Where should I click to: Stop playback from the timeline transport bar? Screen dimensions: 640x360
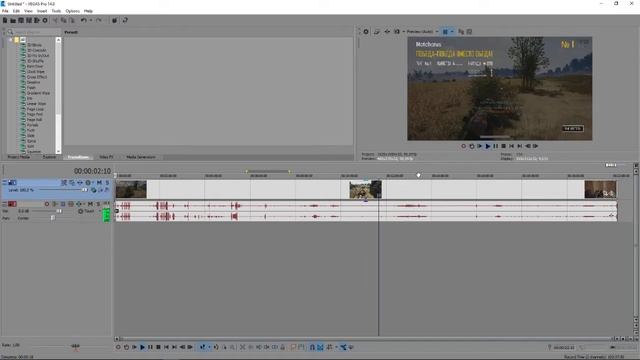(158, 347)
